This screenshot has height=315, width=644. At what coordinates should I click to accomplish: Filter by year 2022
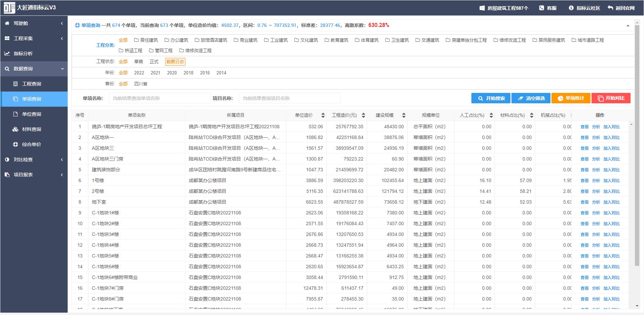(x=139, y=73)
